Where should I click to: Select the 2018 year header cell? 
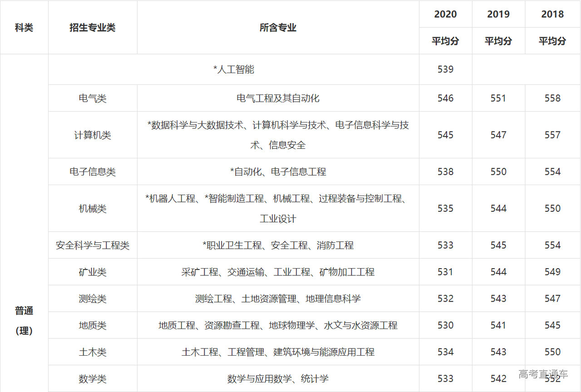[552, 14]
